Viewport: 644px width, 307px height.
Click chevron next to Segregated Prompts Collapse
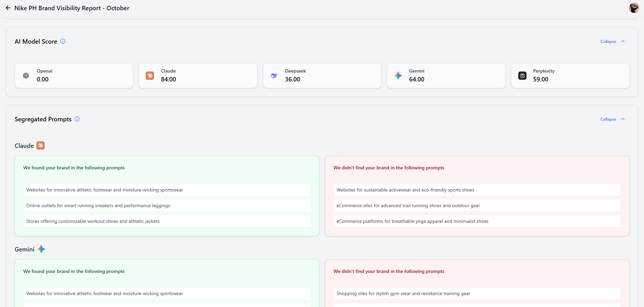623,119
